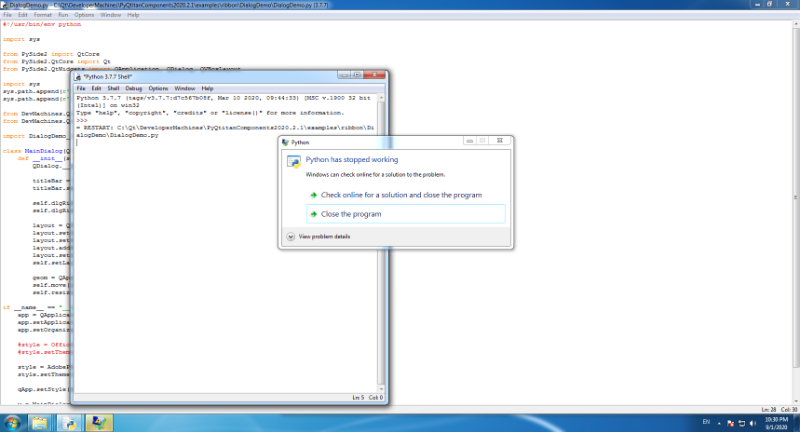Open the Debug menu in Python Shell

coord(133,89)
